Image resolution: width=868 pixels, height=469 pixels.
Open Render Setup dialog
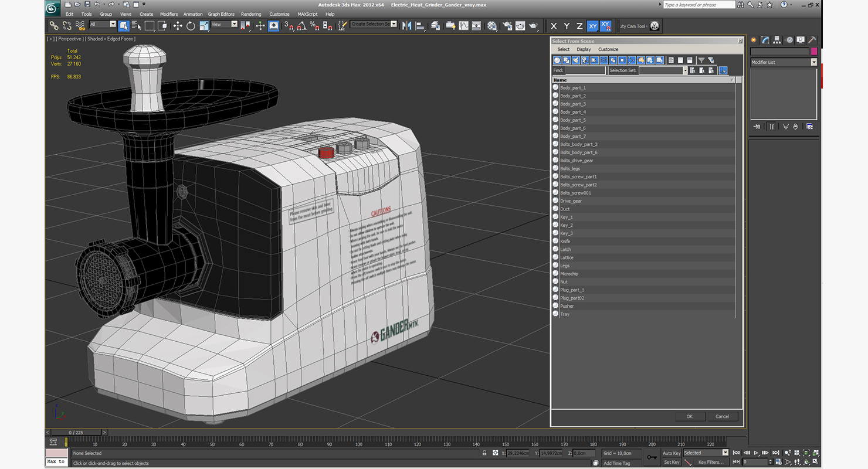click(507, 26)
